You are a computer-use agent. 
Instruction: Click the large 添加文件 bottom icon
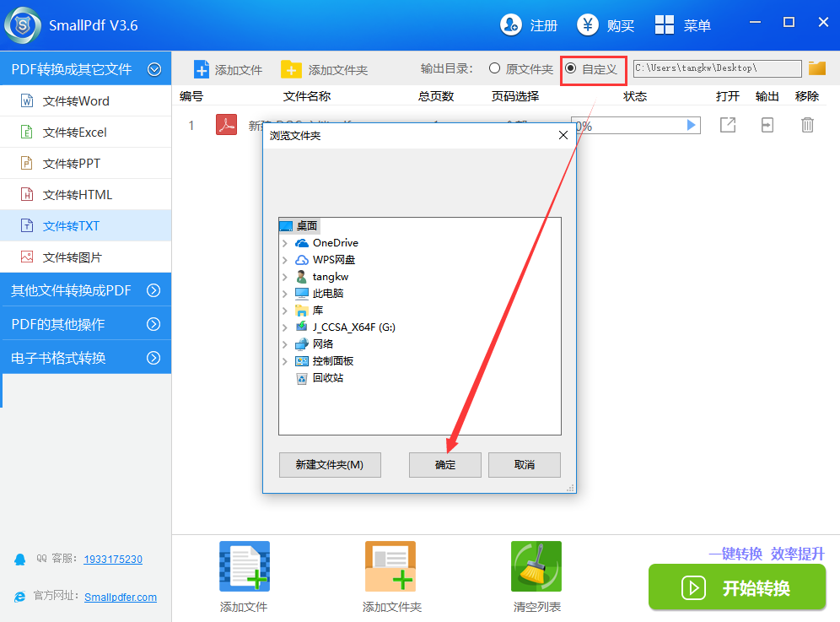(245, 566)
